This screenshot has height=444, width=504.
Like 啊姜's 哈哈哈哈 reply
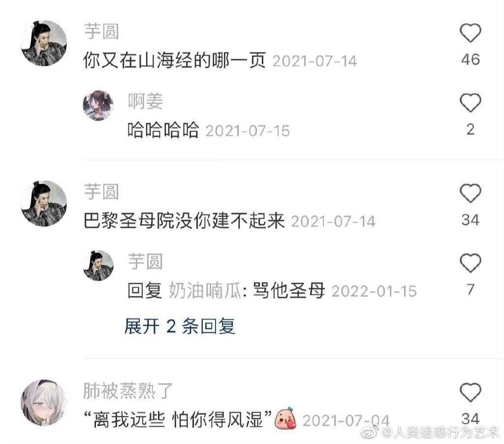pyautogui.click(x=470, y=102)
